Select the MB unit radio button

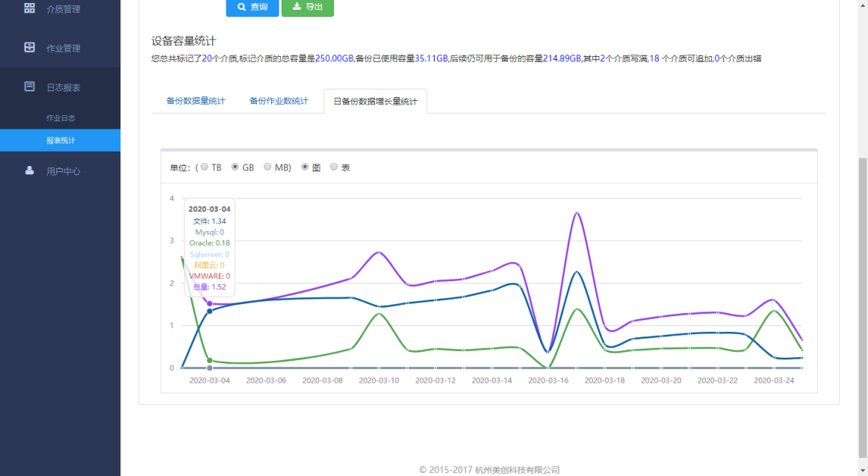click(x=267, y=167)
